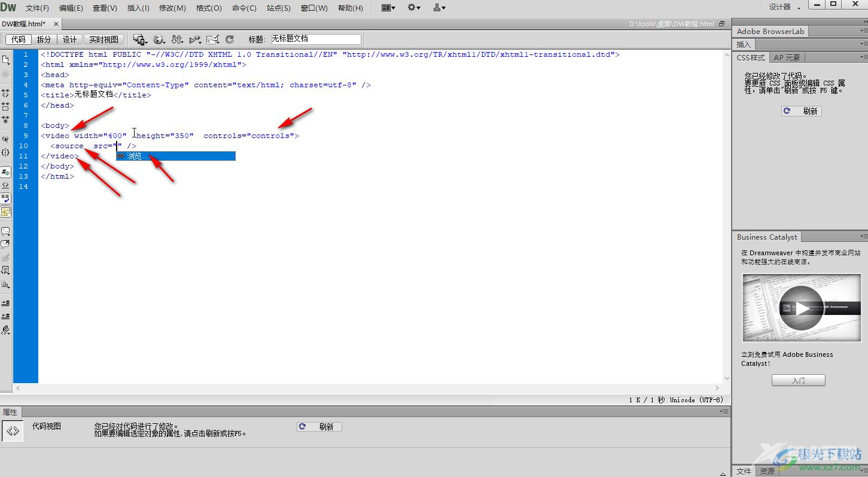Toggle Highlight Invalid Code option
The height and width of the screenshot is (477, 868).
click(x=5, y=185)
